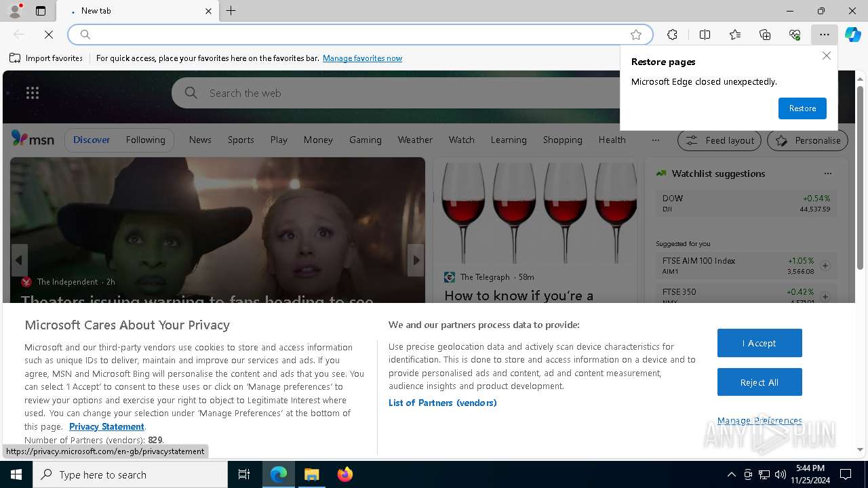Select the Following tab
The width and height of the screenshot is (868, 488).
tap(145, 140)
